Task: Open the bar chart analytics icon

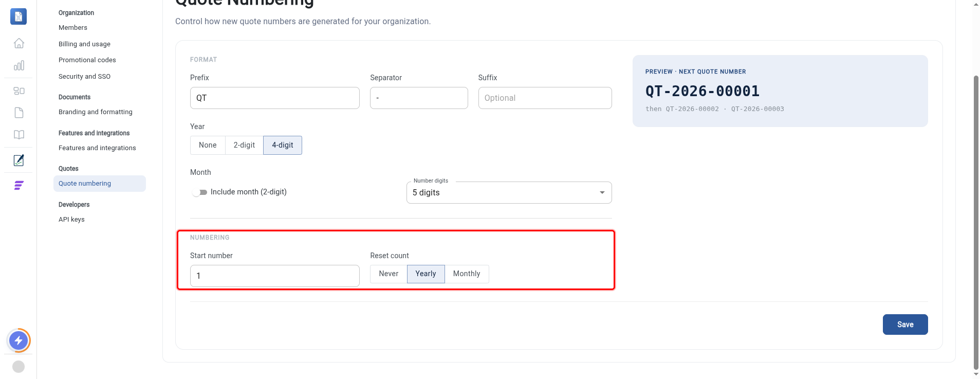Action: click(x=19, y=65)
